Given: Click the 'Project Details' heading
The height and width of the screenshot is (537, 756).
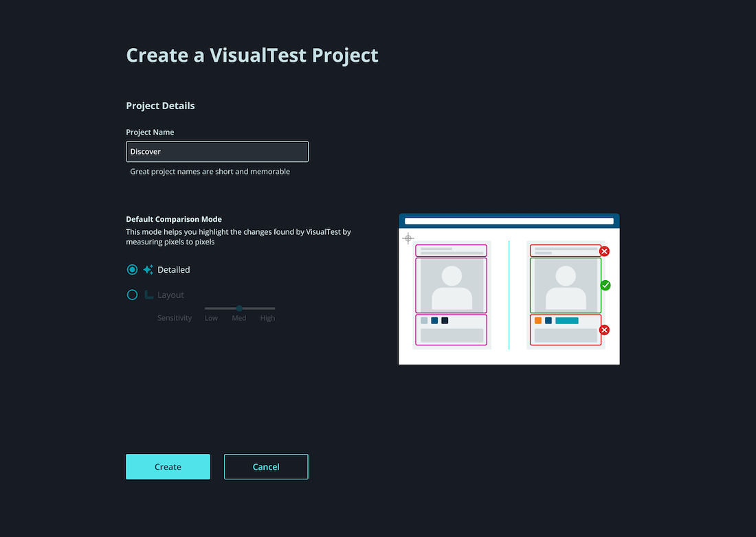Looking at the screenshot, I should (161, 106).
